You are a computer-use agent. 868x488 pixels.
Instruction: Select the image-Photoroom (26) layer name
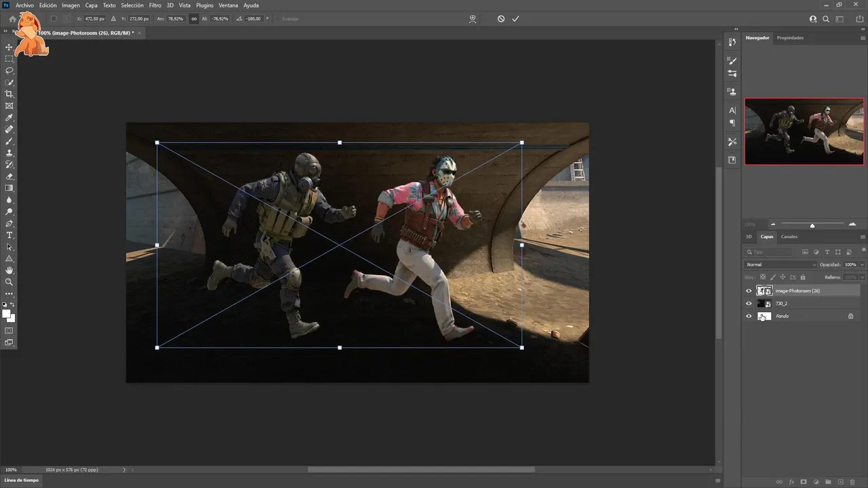point(798,291)
